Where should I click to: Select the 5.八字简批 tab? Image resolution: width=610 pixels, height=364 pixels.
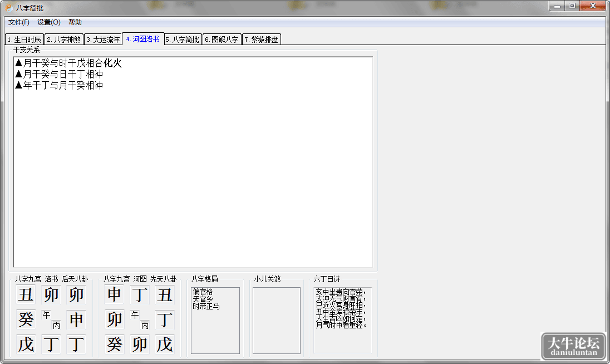[183, 40]
